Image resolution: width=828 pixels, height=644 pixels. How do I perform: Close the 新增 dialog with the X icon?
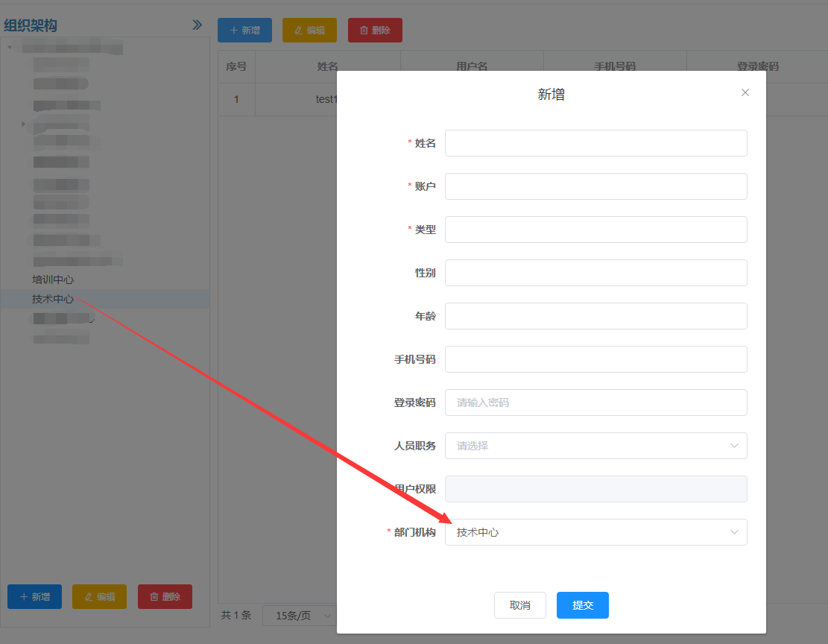(745, 92)
